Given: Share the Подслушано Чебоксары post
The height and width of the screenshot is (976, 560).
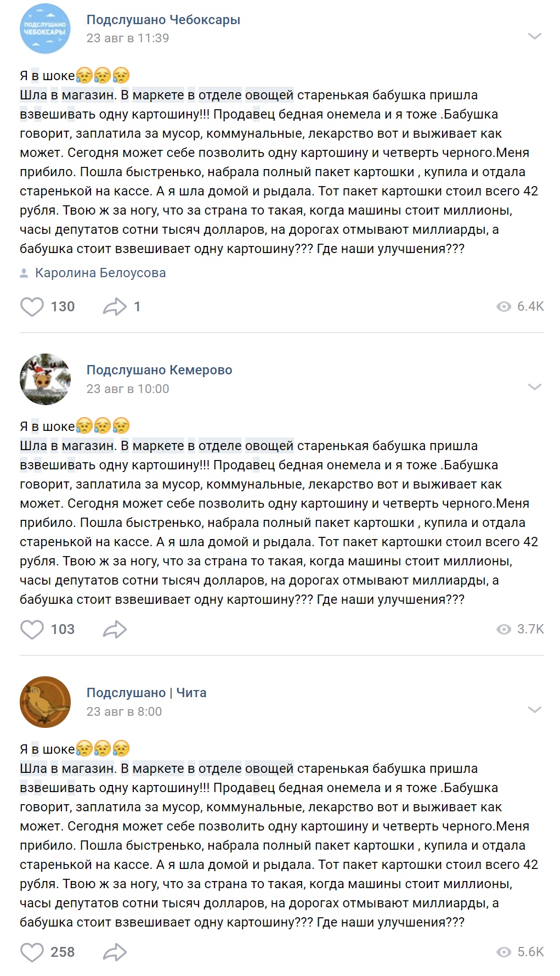Looking at the screenshot, I should 115,307.
